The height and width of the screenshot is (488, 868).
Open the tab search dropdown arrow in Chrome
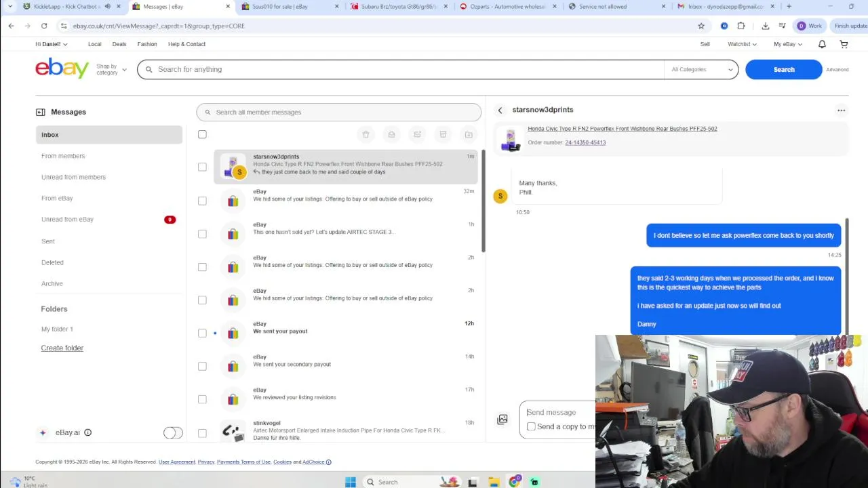pyautogui.click(x=9, y=6)
